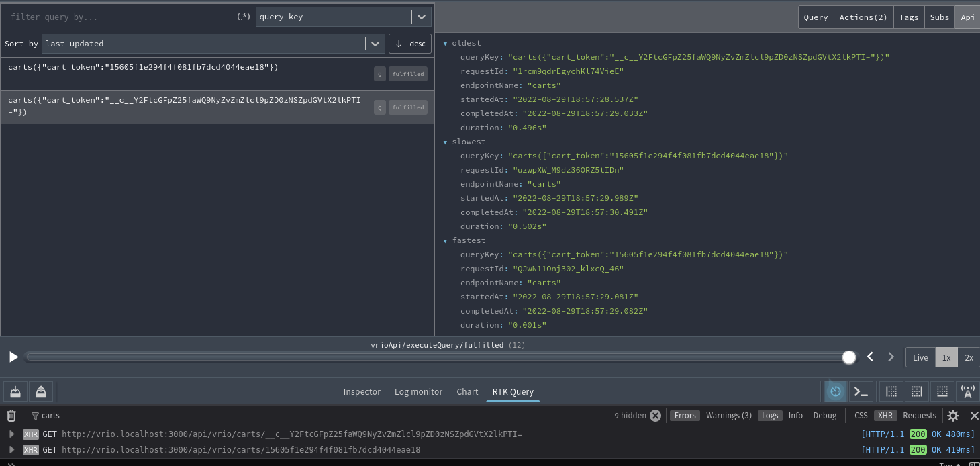980x466 pixels.
Task: Open the Sort by last updated dropdown
Action: [x=213, y=44]
